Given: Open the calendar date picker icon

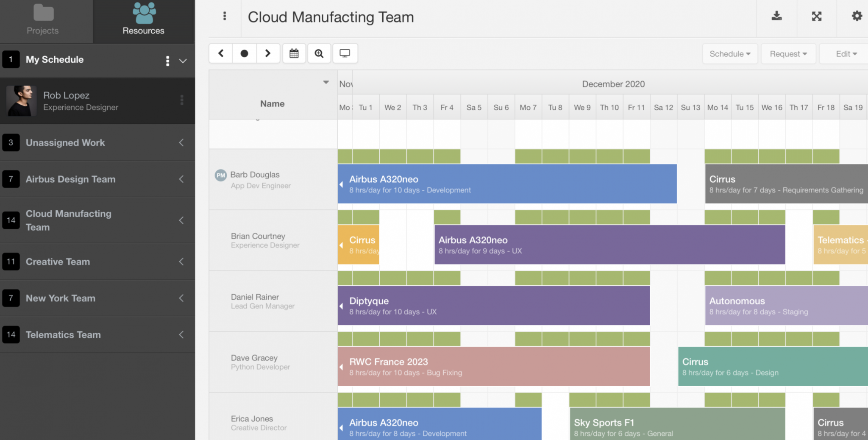Looking at the screenshot, I should (x=294, y=53).
